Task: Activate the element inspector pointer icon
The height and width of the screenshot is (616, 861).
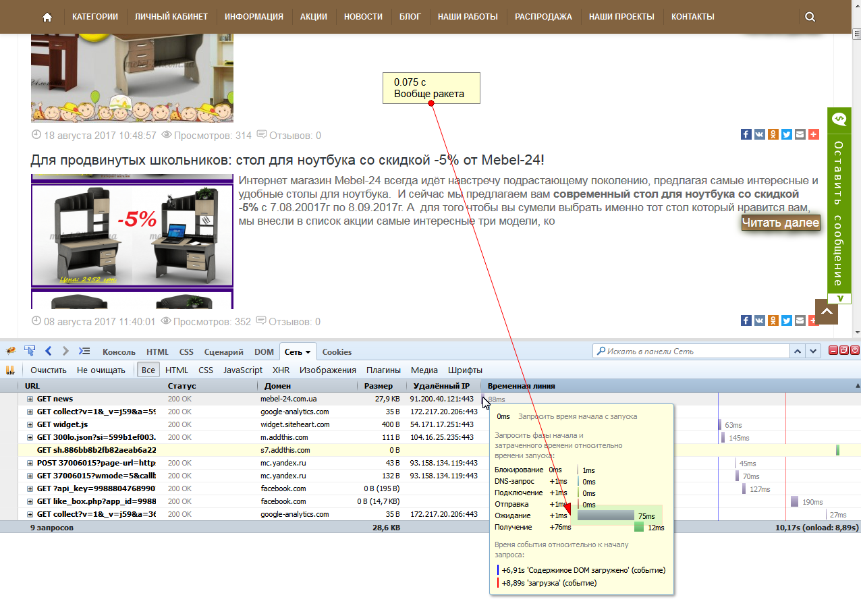Action: [30, 351]
